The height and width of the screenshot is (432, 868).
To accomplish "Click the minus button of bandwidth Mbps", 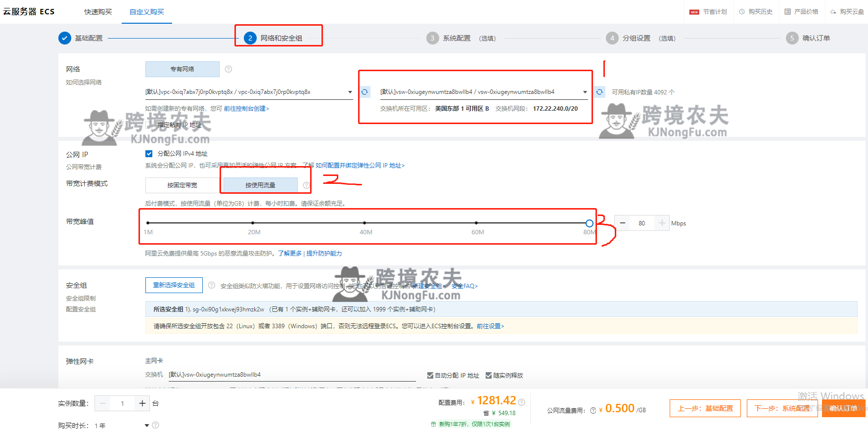I will pyautogui.click(x=623, y=223).
